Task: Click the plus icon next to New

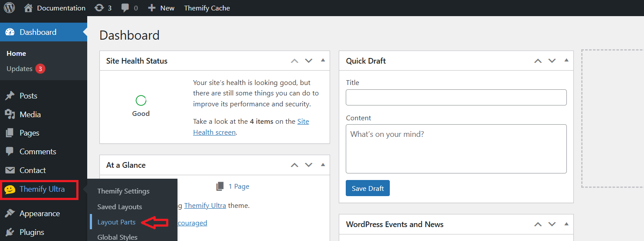Action: point(152,8)
